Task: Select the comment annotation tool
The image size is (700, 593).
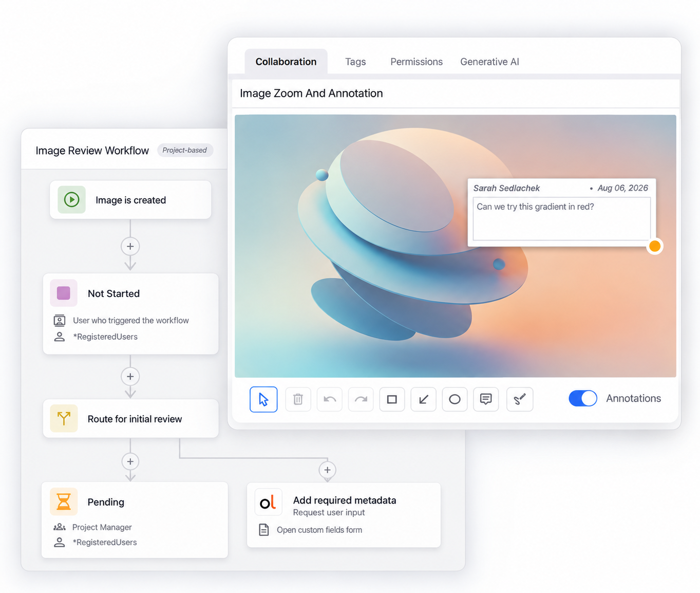Action: [x=486, y=399]
